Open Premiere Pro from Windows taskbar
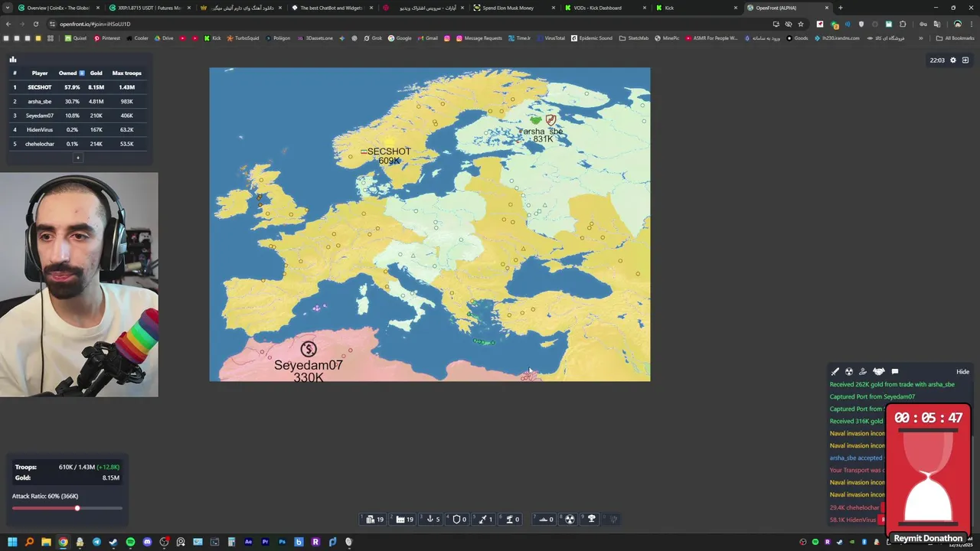Screen dimensions: 980x551 pos(265,542)
